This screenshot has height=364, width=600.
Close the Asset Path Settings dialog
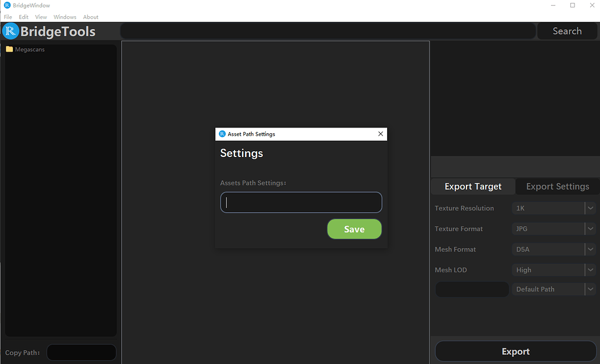click(x=381, y=134)
